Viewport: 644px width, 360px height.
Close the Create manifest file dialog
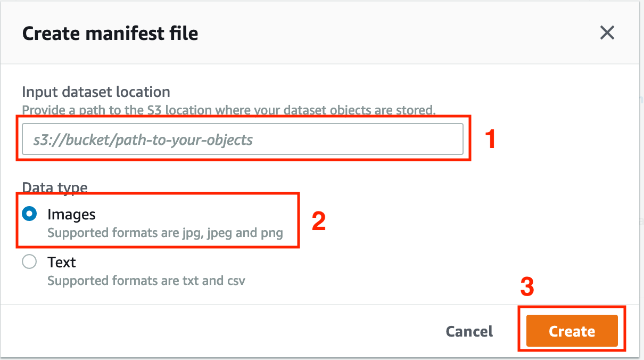tap(607, 33)
